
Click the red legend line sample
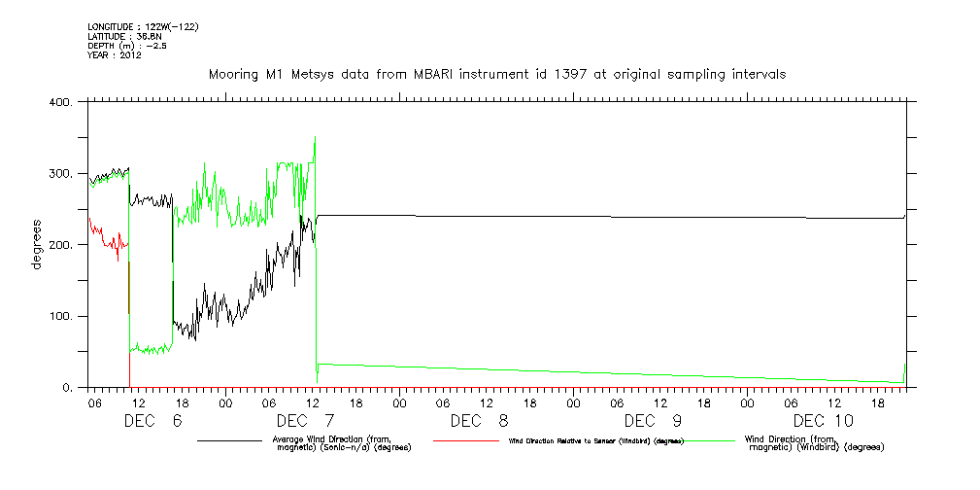466,440
